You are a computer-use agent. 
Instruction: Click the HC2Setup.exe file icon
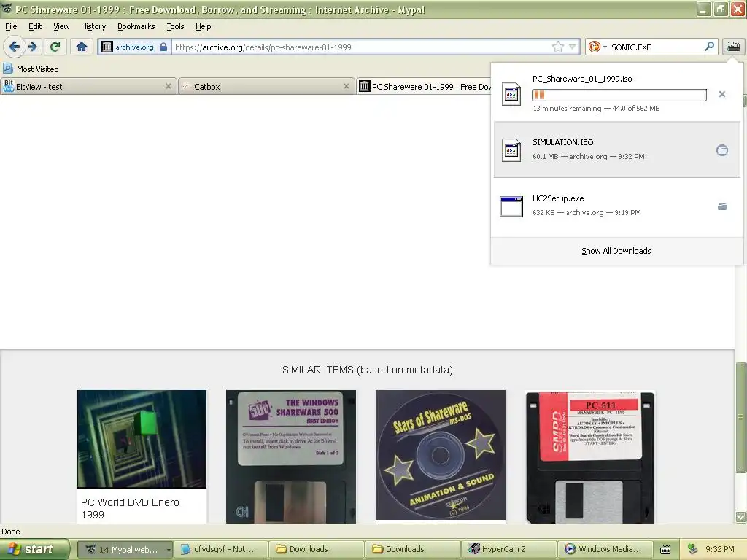point(511,206)
